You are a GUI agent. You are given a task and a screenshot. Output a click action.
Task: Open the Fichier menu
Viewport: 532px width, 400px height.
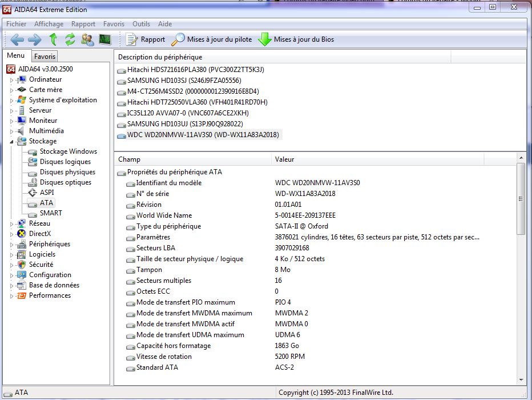click(17, 24)
